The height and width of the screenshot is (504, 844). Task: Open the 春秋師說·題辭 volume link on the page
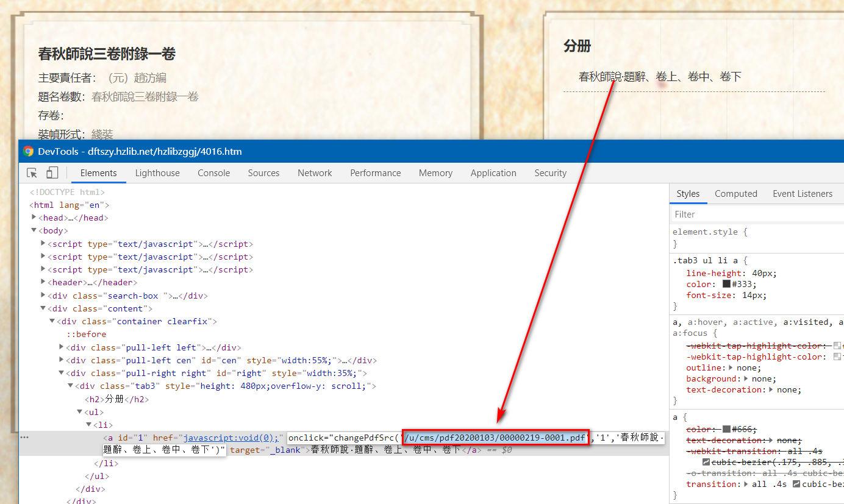tap(659, 77)
